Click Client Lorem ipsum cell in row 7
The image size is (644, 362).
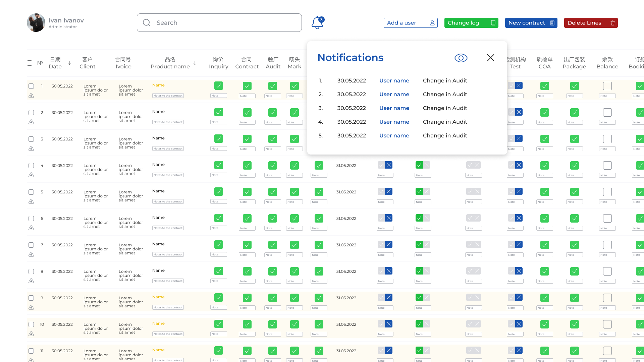coord(96,249)
